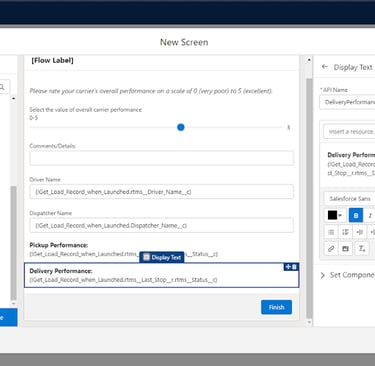375x366 pixels.
Task: Expand the Set Component Visibility section
Action: pos(348,275)
